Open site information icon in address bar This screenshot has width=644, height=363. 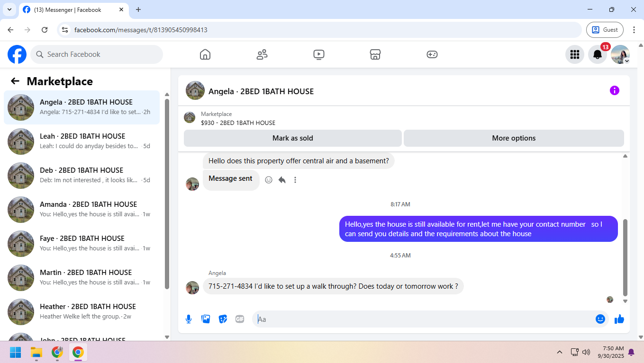(66, 30)
